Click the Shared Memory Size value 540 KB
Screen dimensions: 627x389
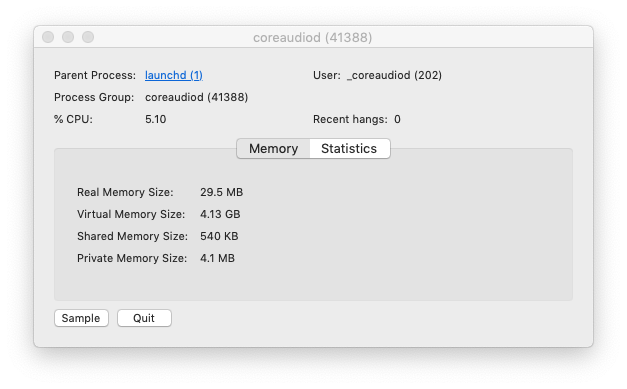(x=219, y=236)
